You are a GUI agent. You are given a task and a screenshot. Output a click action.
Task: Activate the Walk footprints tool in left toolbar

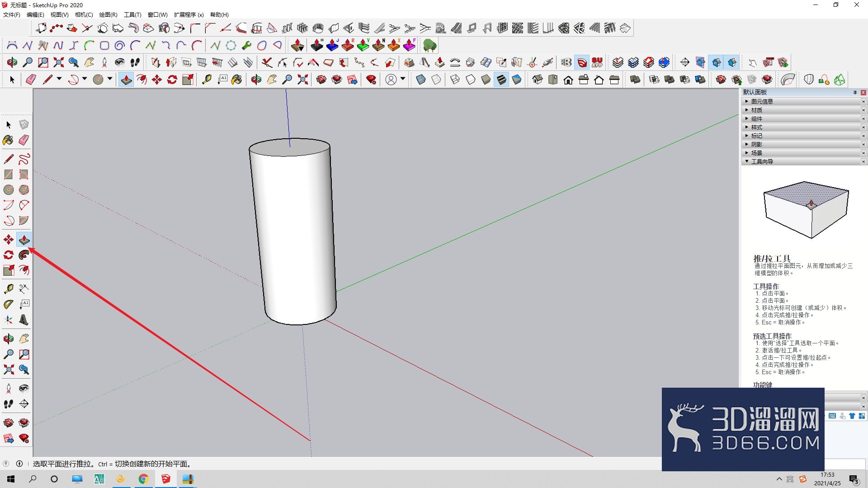[9, 404]
